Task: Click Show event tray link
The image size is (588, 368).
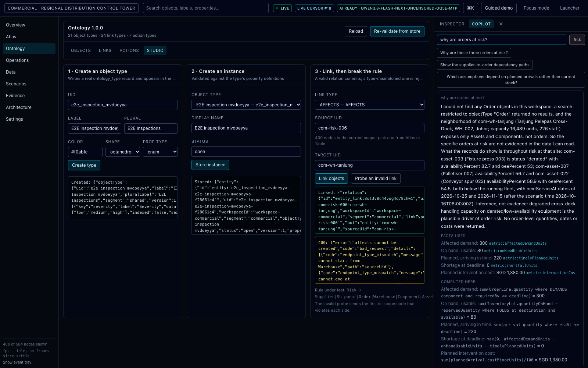Action: [x=17, y=362]
